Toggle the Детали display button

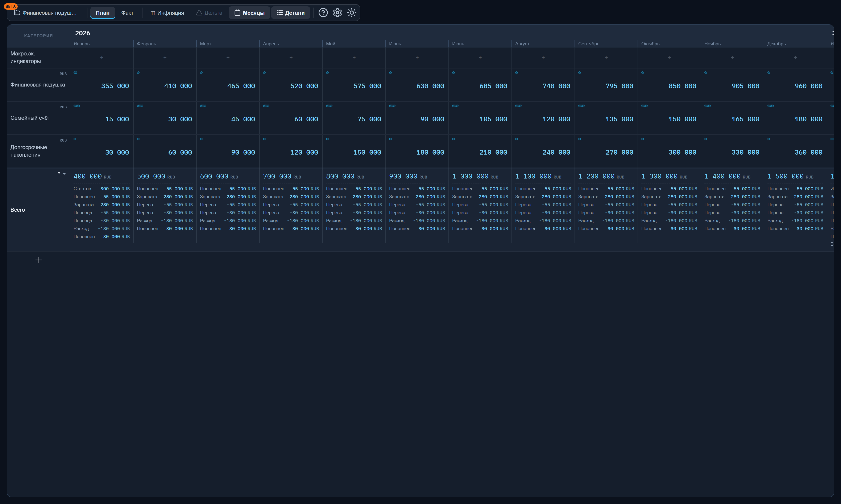291,13
